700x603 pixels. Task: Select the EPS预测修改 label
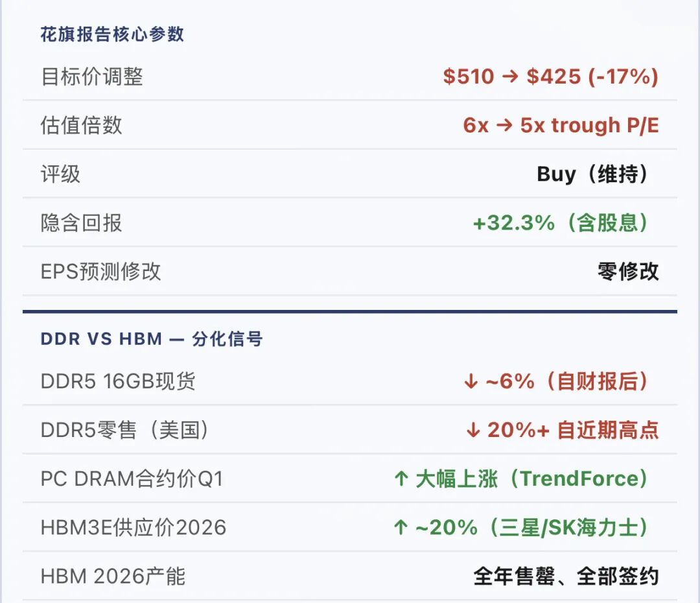coord(100,272)
